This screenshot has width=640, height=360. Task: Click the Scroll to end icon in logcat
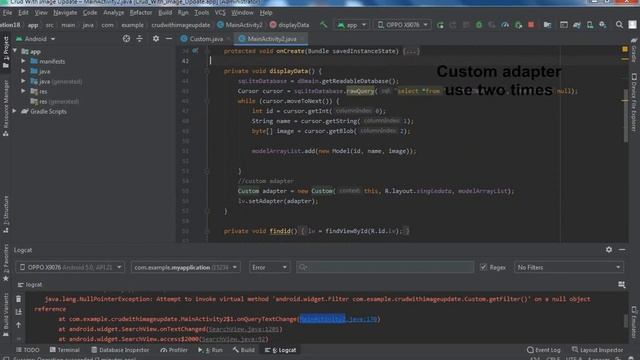tap(18, 312)
